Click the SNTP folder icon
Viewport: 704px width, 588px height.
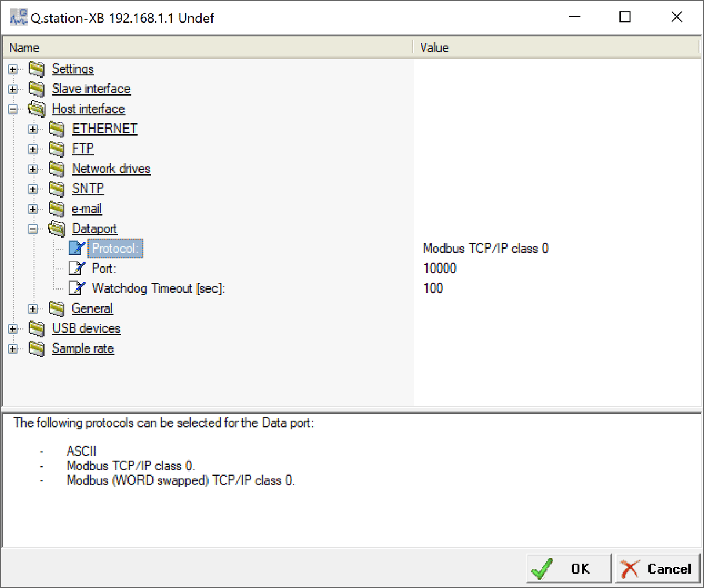tap(57, 188)
